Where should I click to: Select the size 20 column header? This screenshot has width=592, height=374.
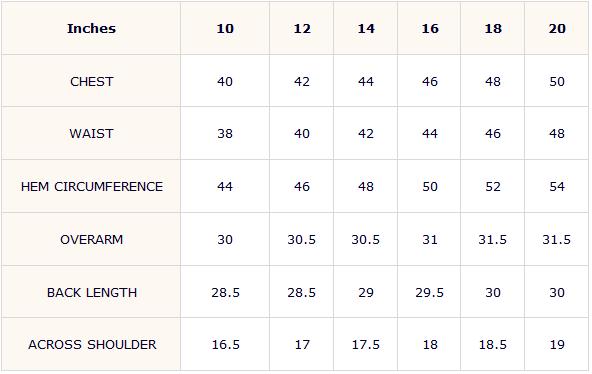point(557,29)
